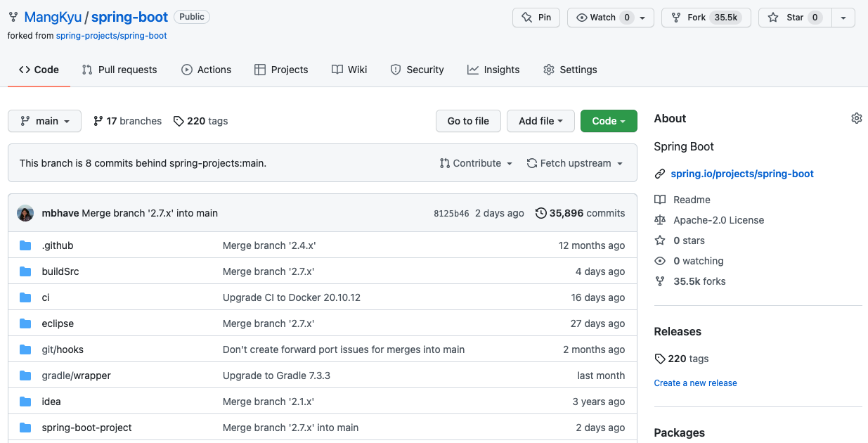This screenshot has width=868, height=443.
Task: Open the Insights tab
Action: coord(493,70)
